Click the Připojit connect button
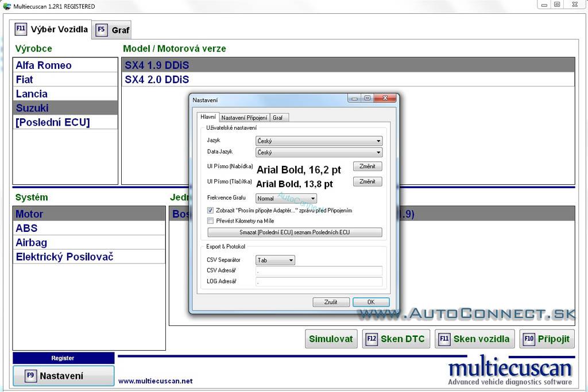The image size is (588, 392). point(547,339)
